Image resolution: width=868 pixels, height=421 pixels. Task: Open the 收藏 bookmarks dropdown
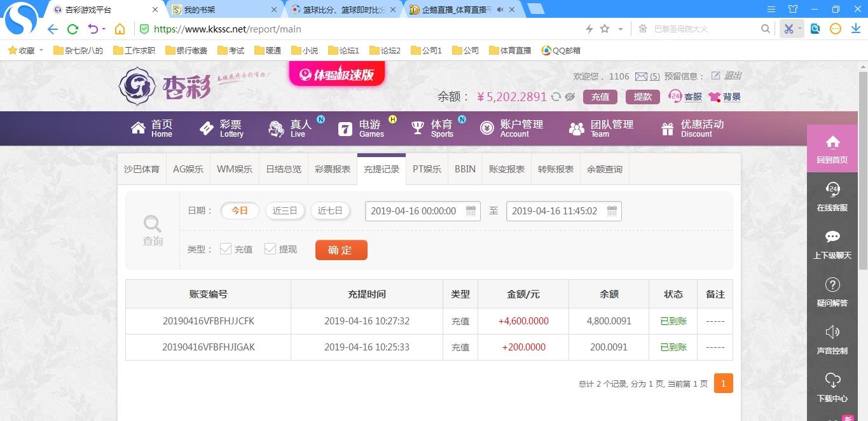25,50
